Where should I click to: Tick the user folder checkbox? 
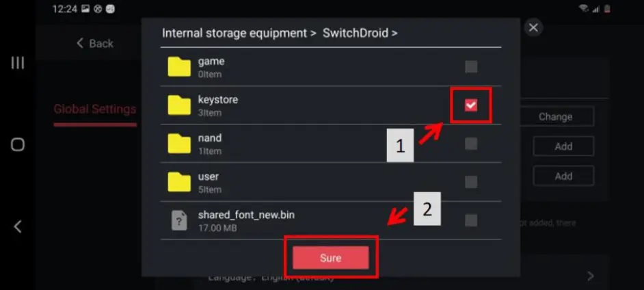[x=470, y=182]
